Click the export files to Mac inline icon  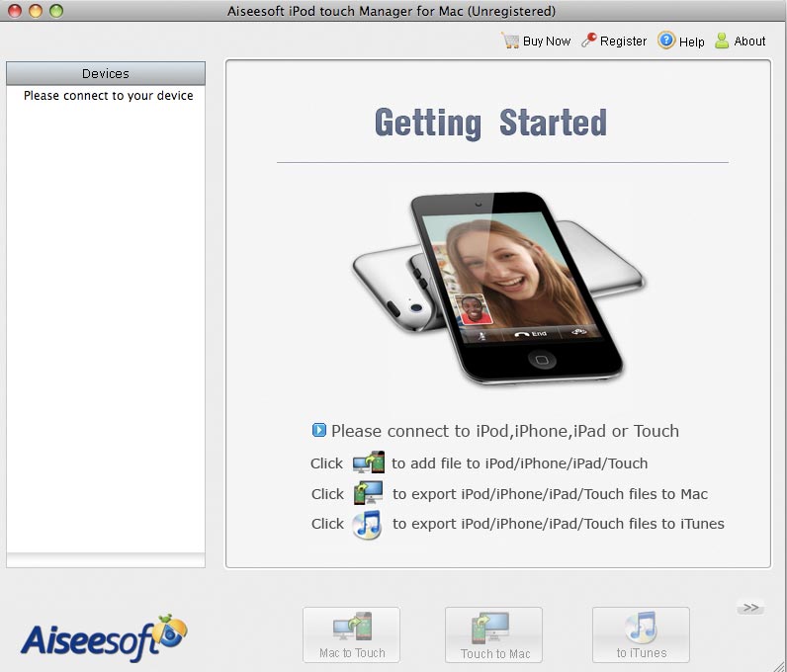tap(369, 493)
